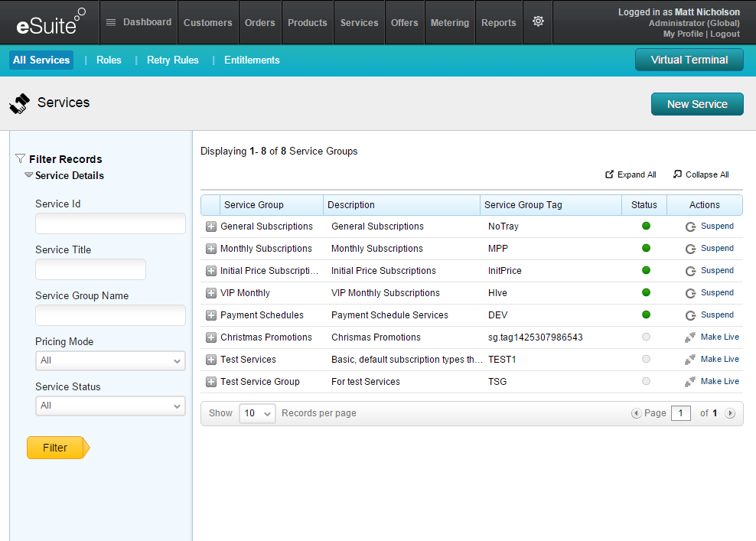The width and height of the screenshot is (756, 541).
Task: Click suspend icon for General Subscriptions
Action: tap(690, 227)
